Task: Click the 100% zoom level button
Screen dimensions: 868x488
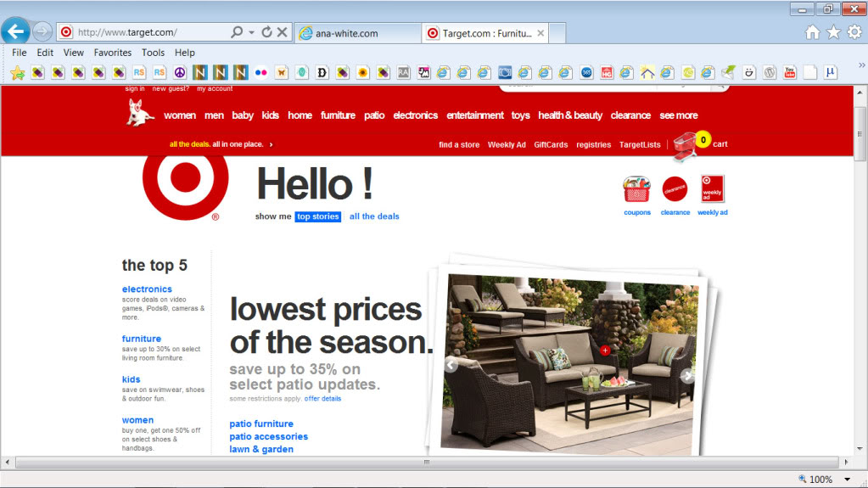Action: 815,480
